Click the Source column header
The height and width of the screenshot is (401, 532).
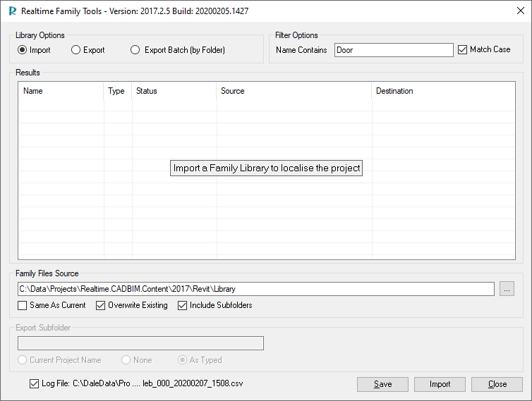click(x=294, y=91)
